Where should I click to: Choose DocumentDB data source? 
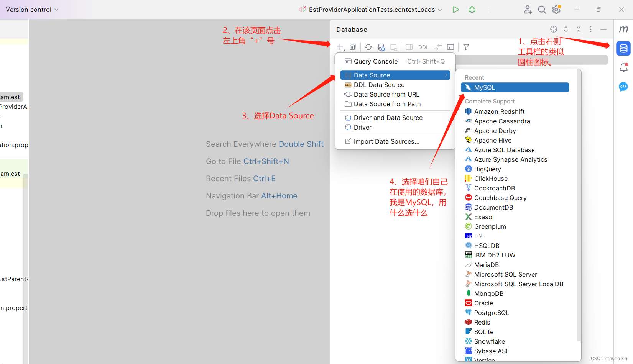click(x=515, y=207)
